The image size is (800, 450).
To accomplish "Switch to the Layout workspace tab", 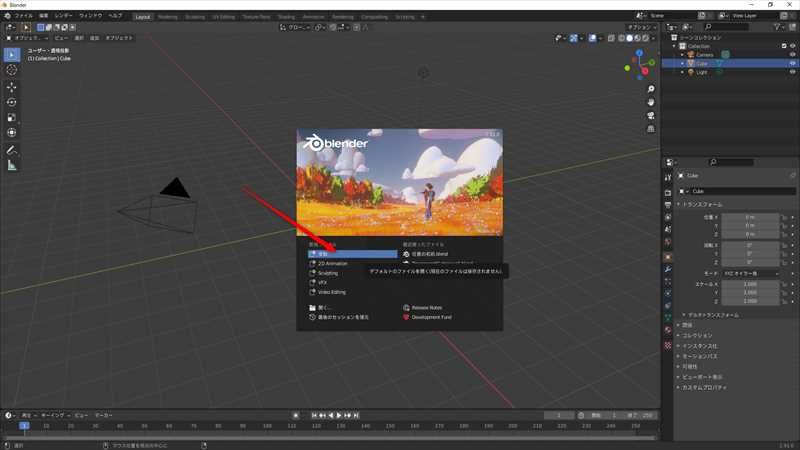I will point(143,17).
